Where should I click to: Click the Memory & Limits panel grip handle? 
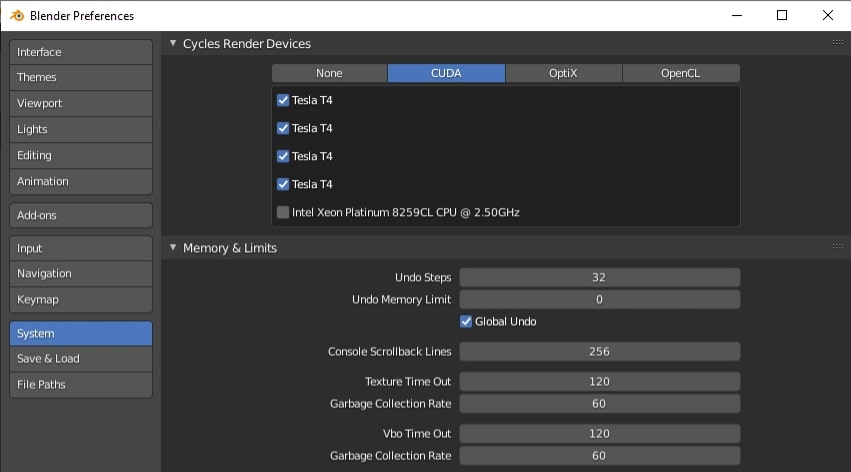tap(837, 247)
